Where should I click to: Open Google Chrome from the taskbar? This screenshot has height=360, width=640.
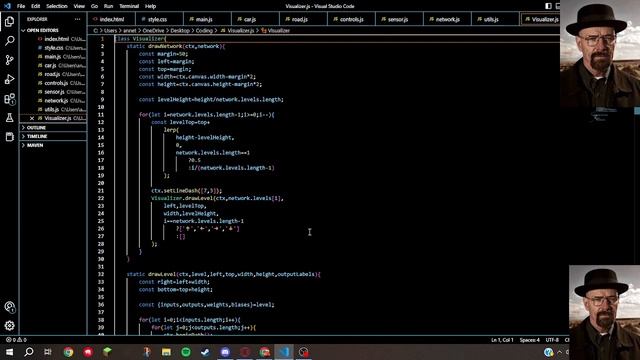68,352
